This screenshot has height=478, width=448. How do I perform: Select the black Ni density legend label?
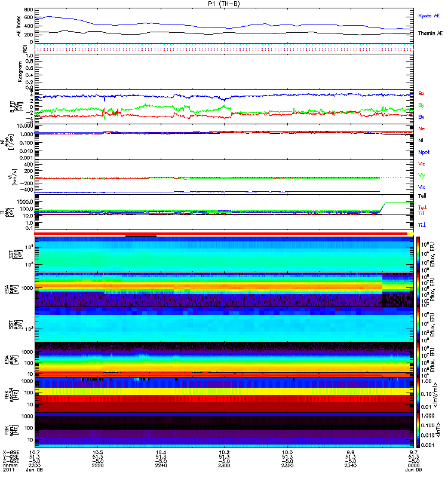coord(421,140)
